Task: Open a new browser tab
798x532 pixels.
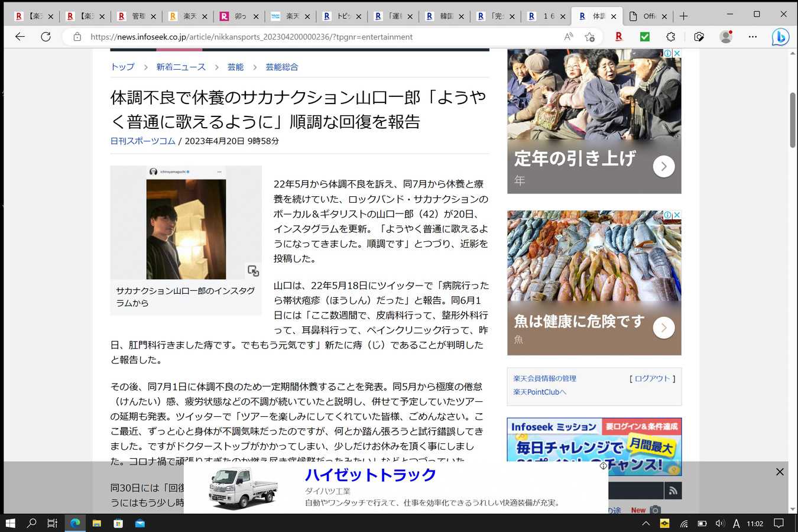Action: [684, 16]
